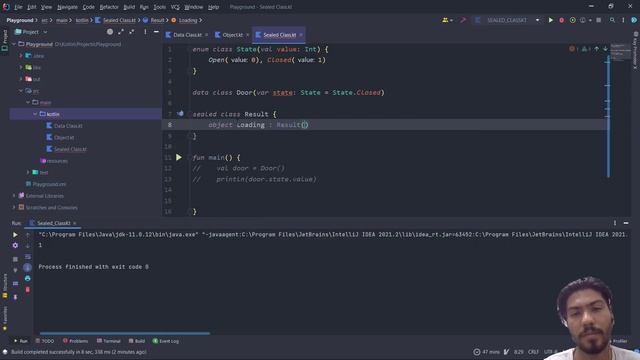The image size is (640, 360).
Task: Click the red Debug bug icon in the top toolbar
Action: [562, 20]
